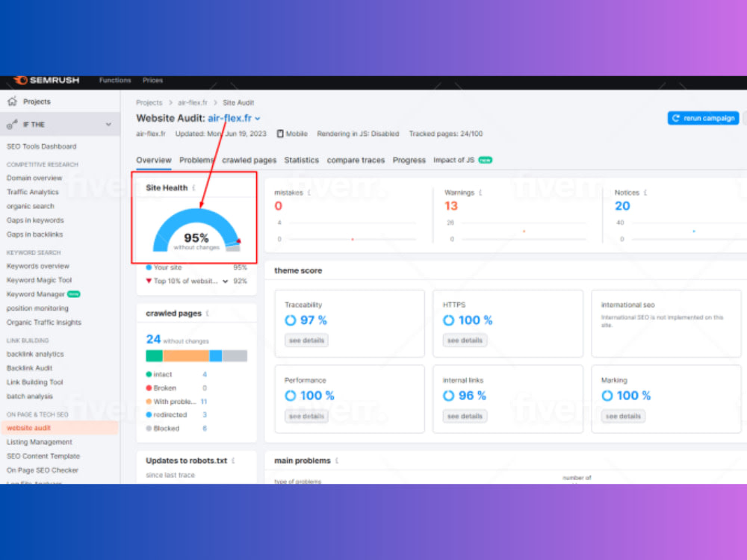Open Projects breadcrumb link
This screenshot has width=747, height=560.
(x=149, y=103)
